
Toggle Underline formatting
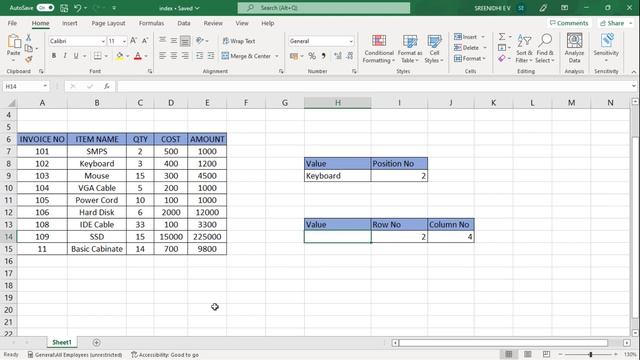(76, 56)
